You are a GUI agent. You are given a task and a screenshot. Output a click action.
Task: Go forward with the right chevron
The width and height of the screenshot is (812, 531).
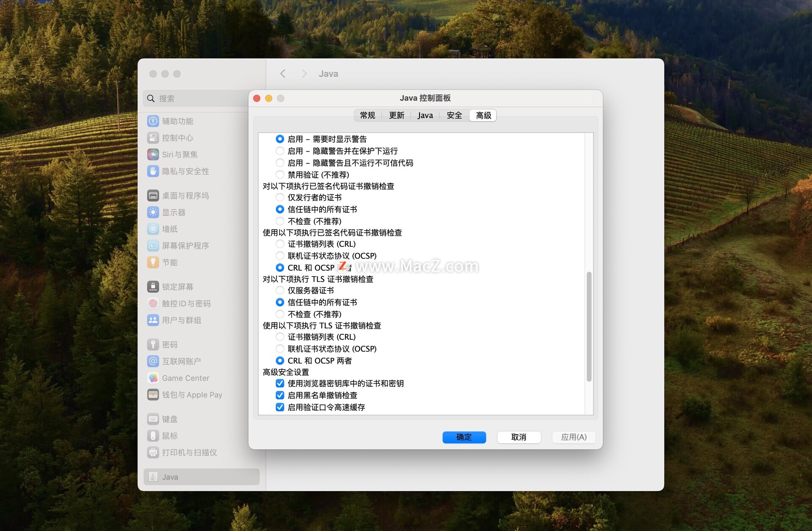[x=304, y=74]
